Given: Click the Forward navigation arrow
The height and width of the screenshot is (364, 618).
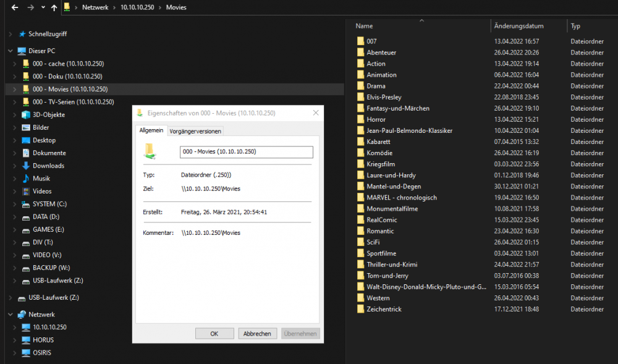Looking at the screenshot, I should [x=30, y=7].
